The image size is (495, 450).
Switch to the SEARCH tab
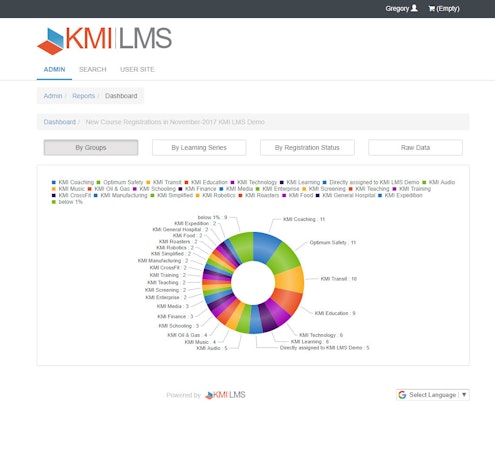pyautogui.click(x=93, y=70)
